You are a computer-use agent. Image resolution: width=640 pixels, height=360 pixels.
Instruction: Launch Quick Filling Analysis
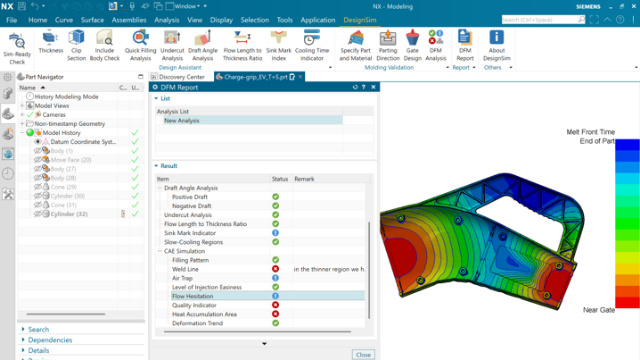[140, 45]
